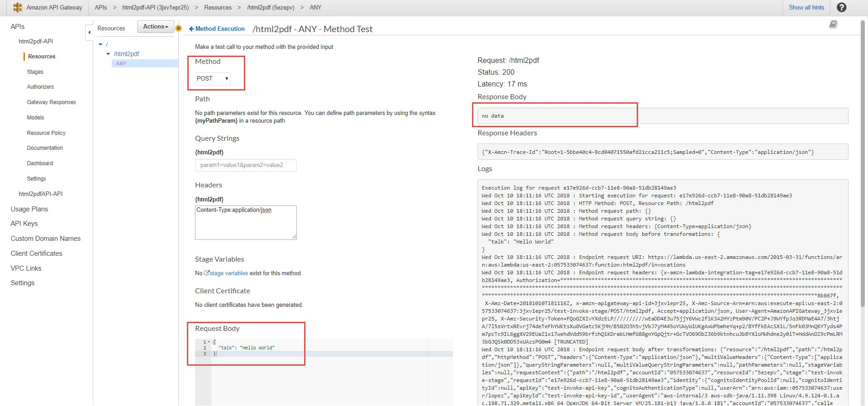Image resolution: width=868 pixels, height=406 pixels.
Task: Open Authorizers in the sidebar
Action: (40, 87)
